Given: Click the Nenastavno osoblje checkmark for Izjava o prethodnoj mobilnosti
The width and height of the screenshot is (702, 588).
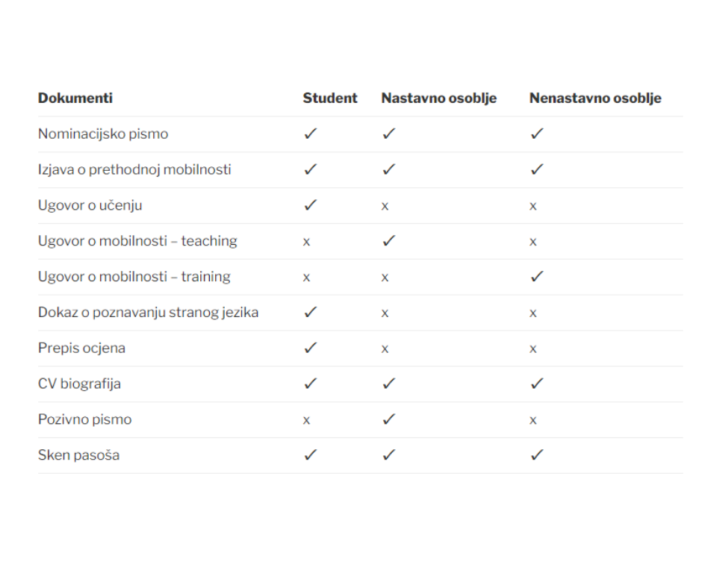Looking at the screenshot, I should [x=537, y=169].
